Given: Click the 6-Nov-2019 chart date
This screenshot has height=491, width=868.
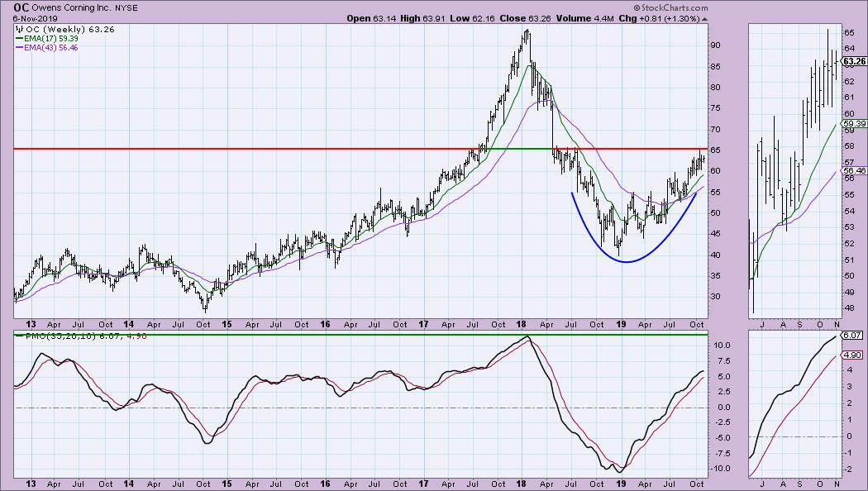Looking at the screenshot, I should pos(35,18).
